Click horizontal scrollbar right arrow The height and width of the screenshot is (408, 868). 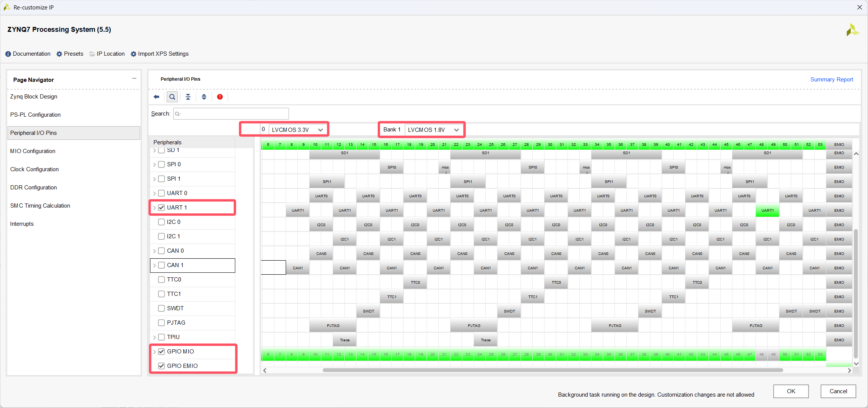[x=849, y=370]
